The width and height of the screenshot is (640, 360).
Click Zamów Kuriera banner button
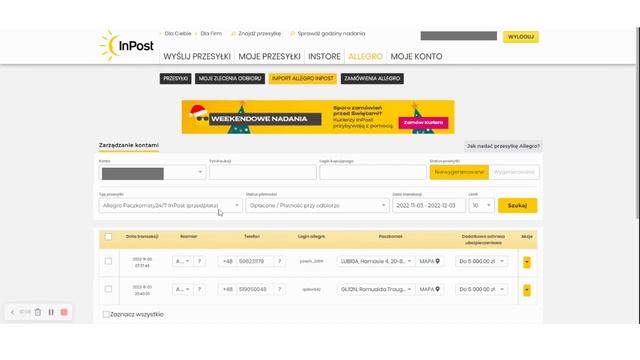click(423, 122)
